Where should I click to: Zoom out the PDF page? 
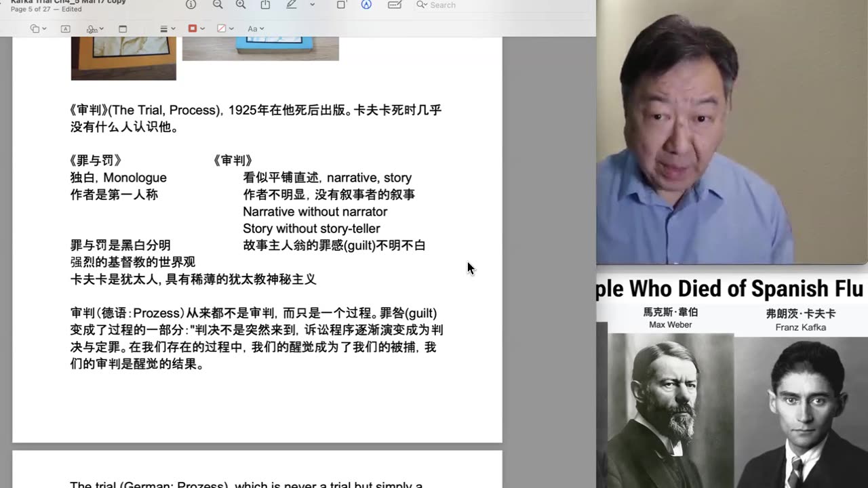(x=218, y=5)
